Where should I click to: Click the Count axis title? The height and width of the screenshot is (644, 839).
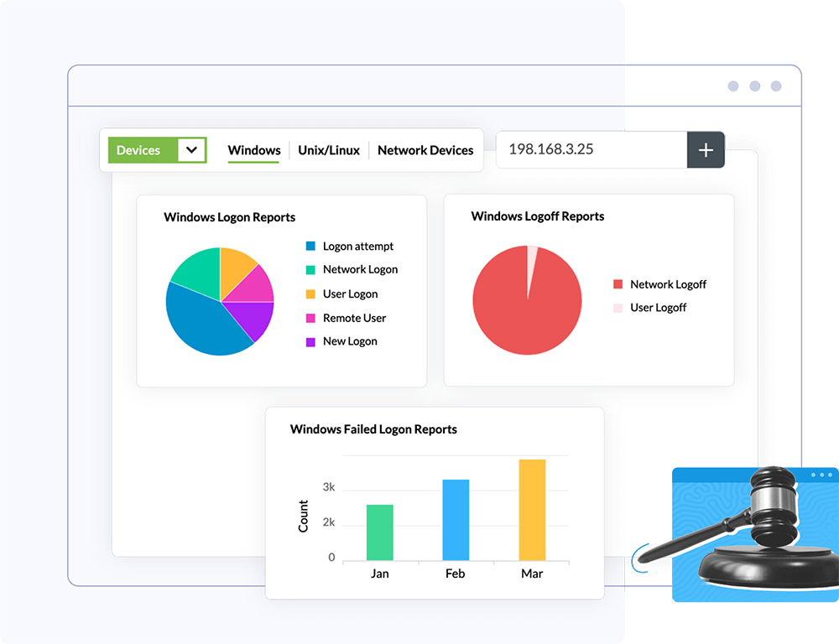click(x=304, y=517)
